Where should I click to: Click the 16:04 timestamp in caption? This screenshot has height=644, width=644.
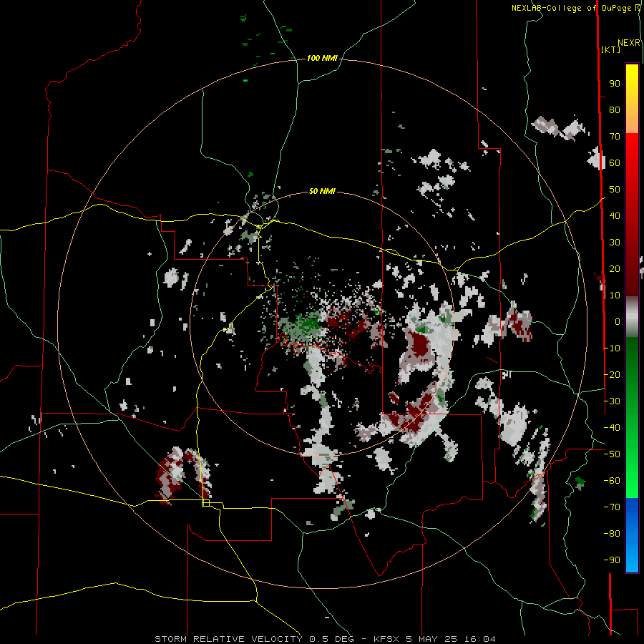click(479, 639)
